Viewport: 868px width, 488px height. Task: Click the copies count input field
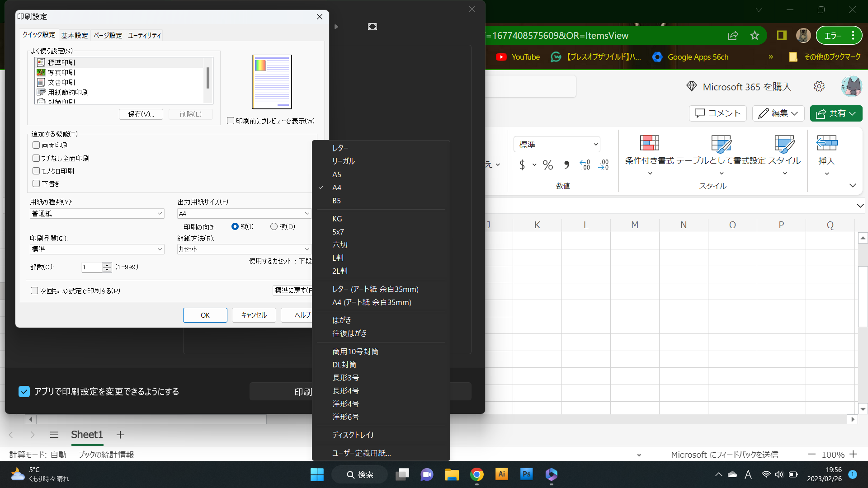[x=92, y=267]
